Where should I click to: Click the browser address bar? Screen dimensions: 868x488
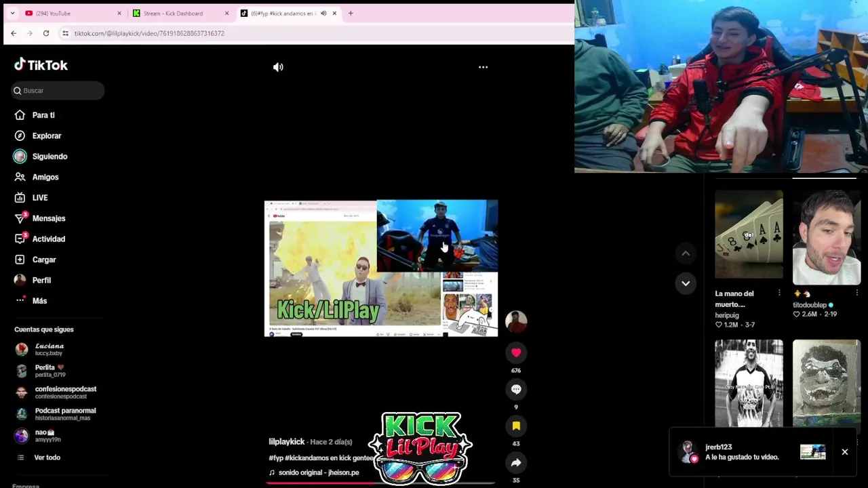315,33
